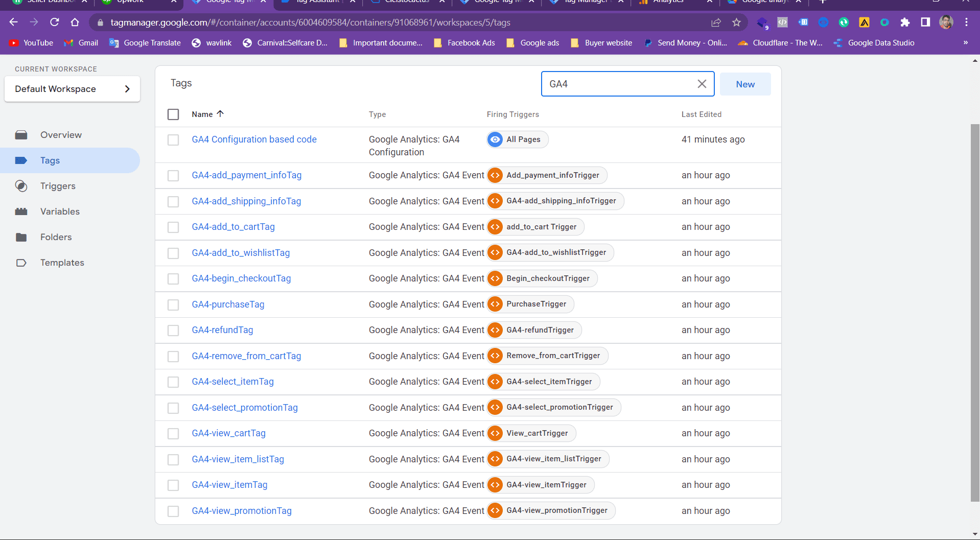Clear the GA4 search query with the X
This screenshot has width=980, height=540.
[x=702, y=84]
